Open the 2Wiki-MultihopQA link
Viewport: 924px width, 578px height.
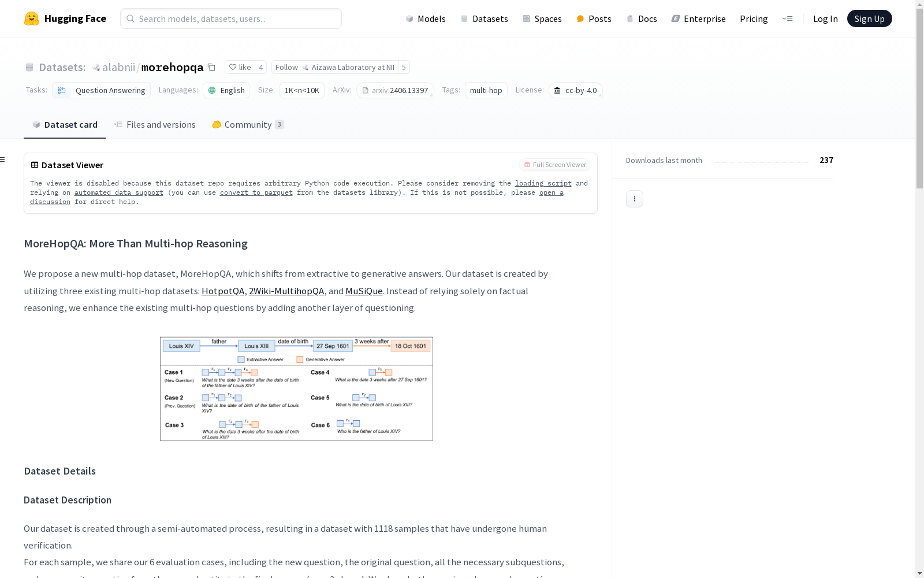click(286, 291)
